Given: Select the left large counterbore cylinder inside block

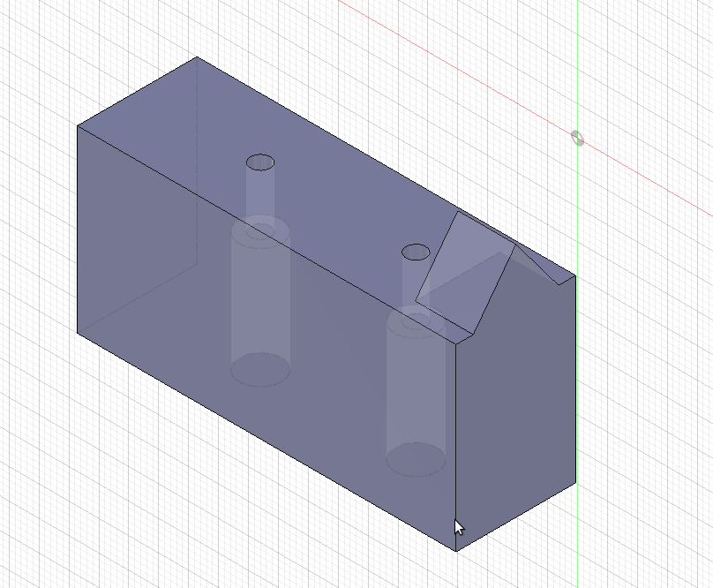Looking at the screenshot, I should [x=260, y=303].
